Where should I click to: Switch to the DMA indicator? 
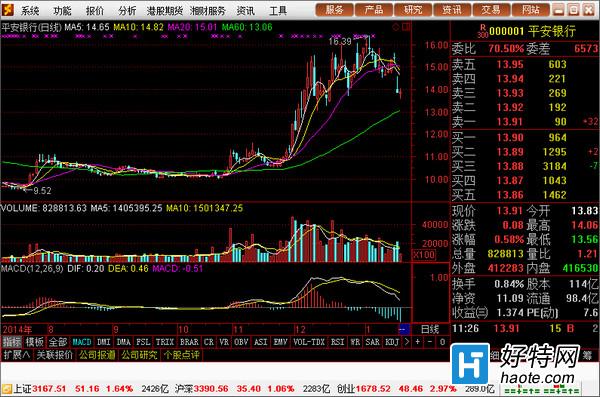pos(124,342)
